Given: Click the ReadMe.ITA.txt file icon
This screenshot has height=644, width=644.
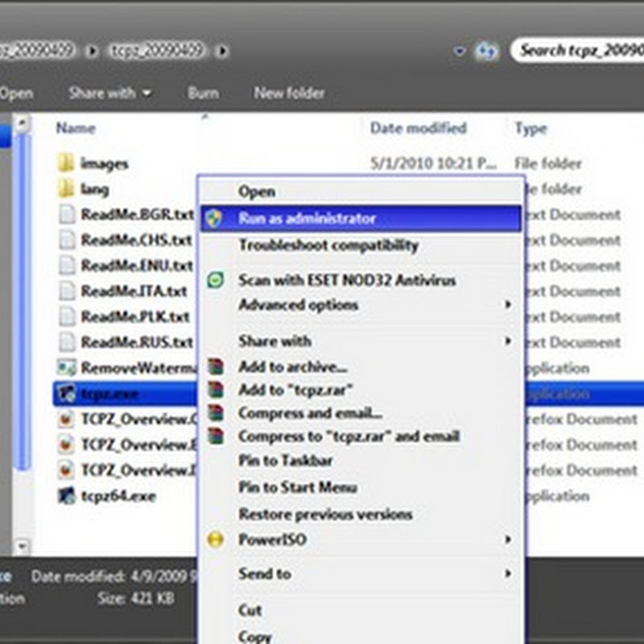Looking at the screenshot, I should [67, 291].
